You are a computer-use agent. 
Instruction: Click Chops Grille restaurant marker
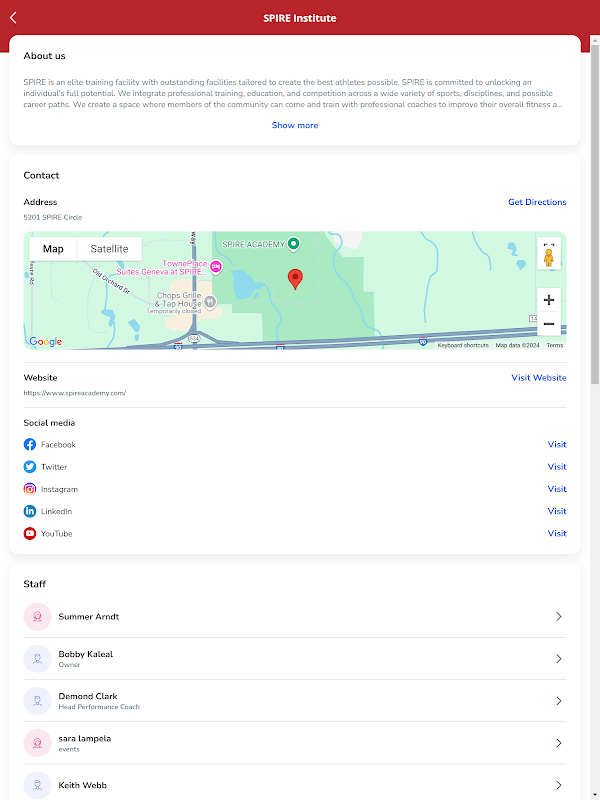(x=210, y=302)
